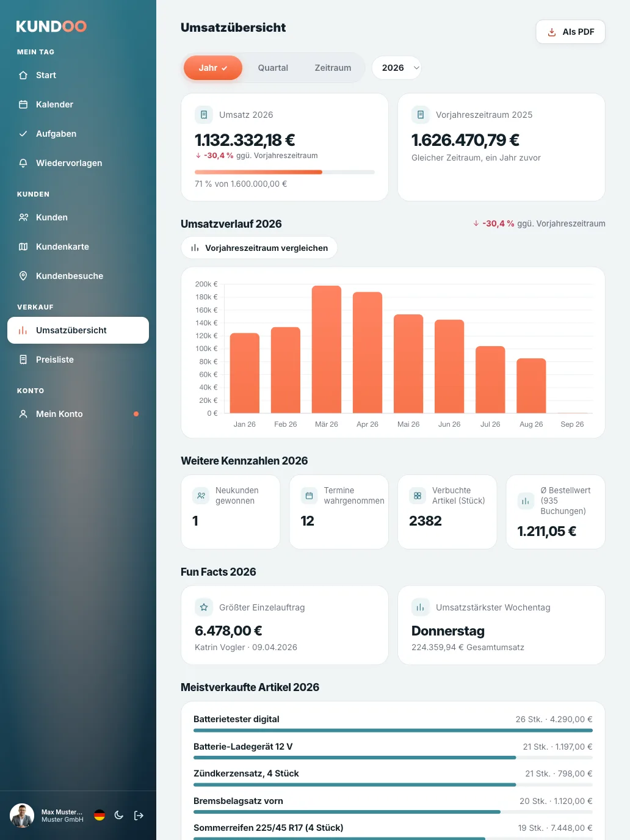Image resolution: width=630 pixels, height=840 pixels.
Task: Click the Umsatzstärkster Wochentag chart icon
Action: tap(421, 607)
